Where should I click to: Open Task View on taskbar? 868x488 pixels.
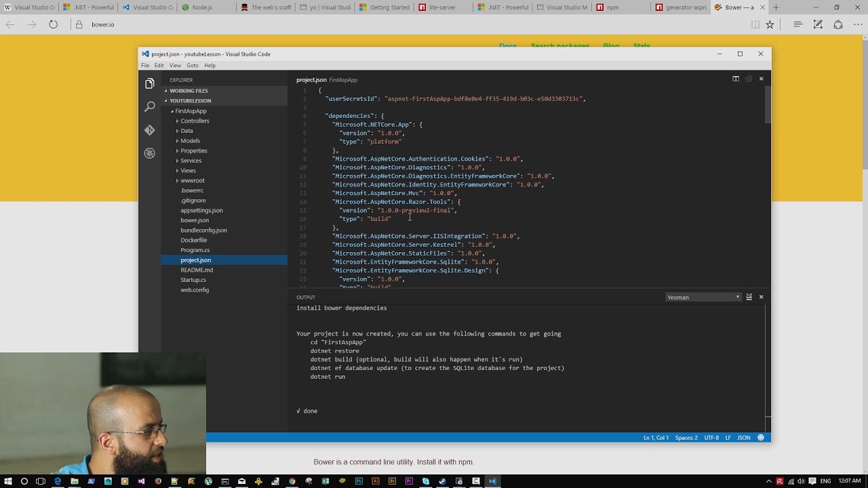pyautogui.click(x=41, y=481)
